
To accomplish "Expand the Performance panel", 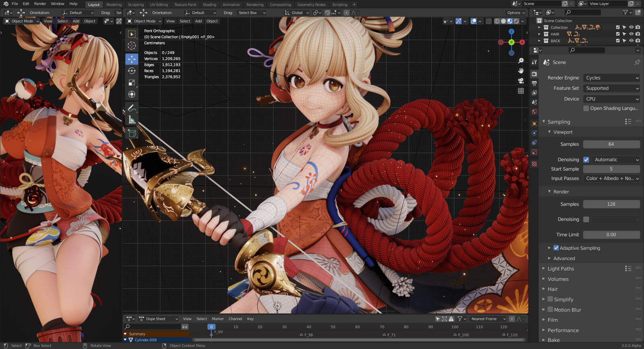I will pyautogui.click(x=563, y=331).
